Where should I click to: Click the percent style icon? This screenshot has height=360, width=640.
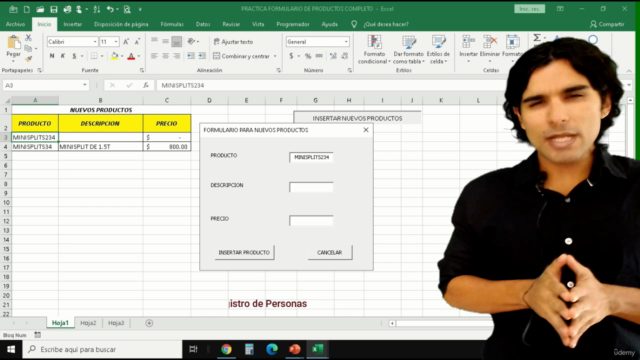308,56
